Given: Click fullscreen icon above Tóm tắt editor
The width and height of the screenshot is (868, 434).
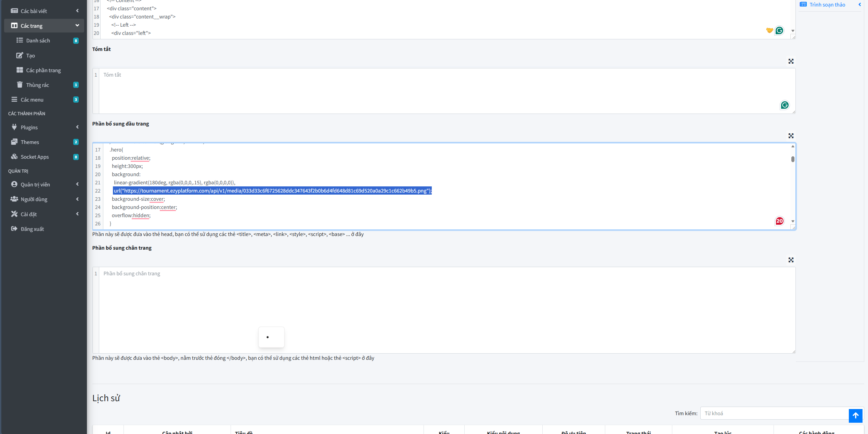Looking at the screenshot, I should (791, 61).
